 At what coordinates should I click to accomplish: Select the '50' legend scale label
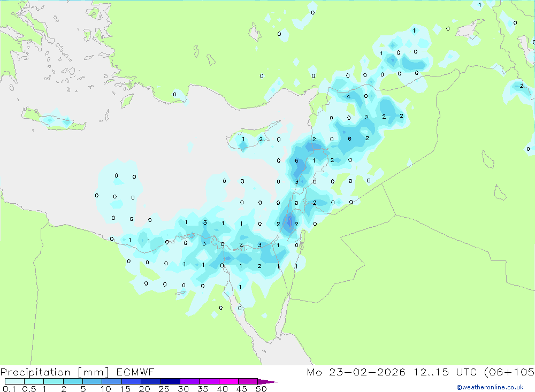pos(261,389)
